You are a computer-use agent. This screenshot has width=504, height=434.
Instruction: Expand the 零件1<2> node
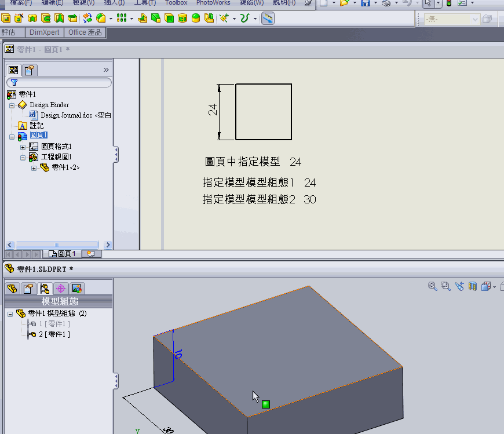tap(34, 168)
